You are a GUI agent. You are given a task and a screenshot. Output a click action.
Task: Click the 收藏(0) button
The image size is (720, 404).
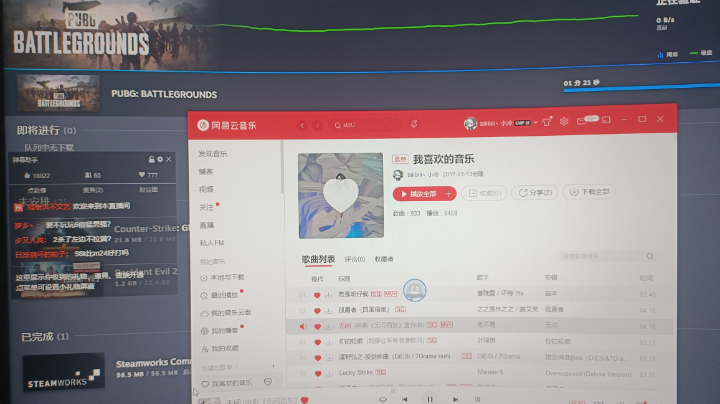(x=484, y=193)
